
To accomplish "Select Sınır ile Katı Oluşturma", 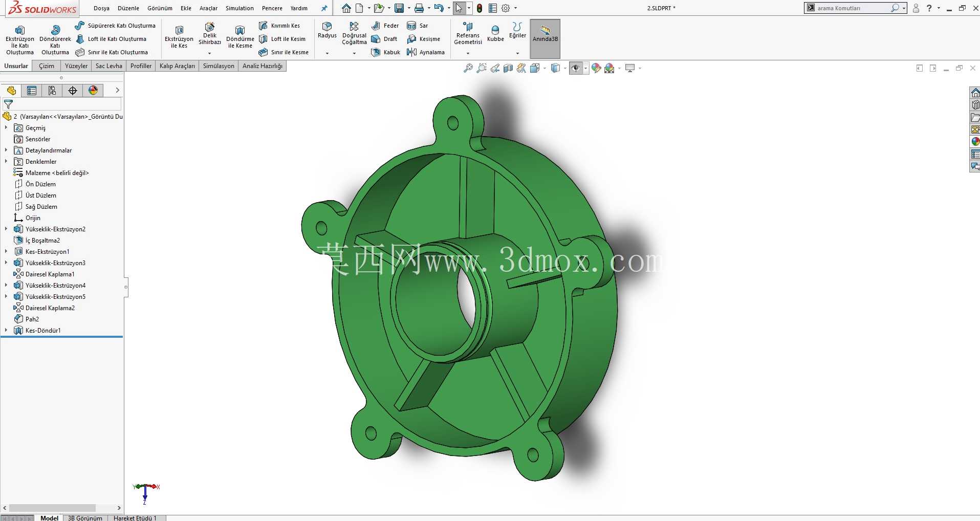I will 112,52.
